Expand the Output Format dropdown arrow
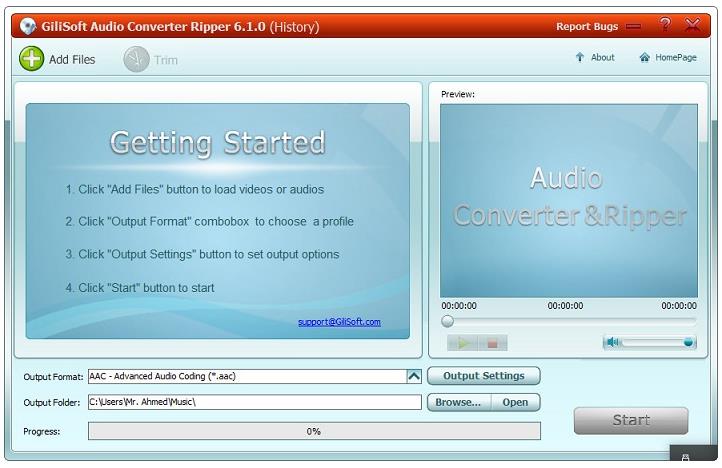 click(x=414, y=376)
